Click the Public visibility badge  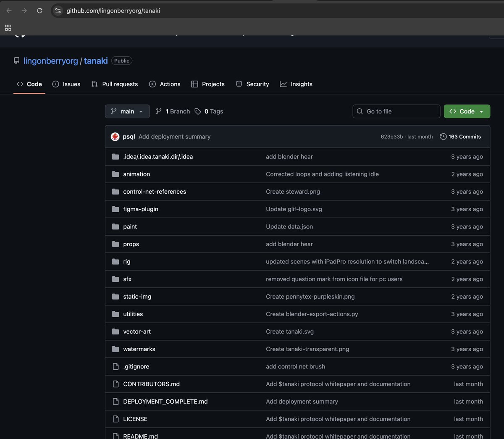122,60
